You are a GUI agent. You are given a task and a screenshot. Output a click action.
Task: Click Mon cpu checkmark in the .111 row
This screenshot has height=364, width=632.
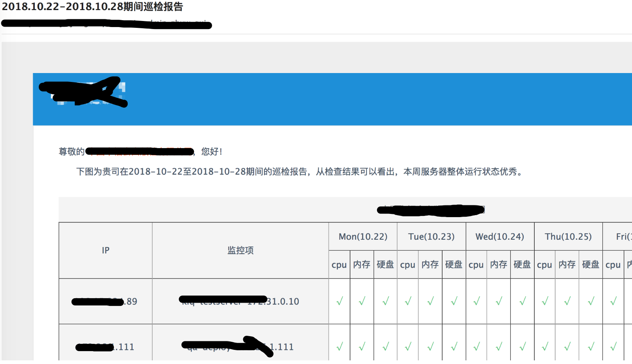339,346
